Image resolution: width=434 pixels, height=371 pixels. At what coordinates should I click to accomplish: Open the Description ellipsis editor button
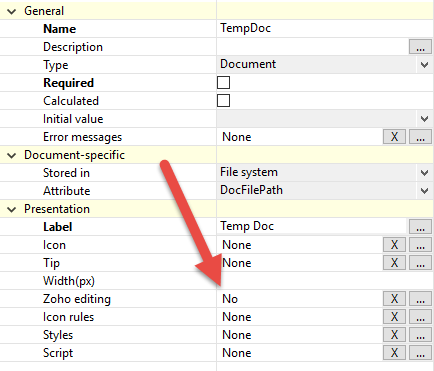click(420, 47)
